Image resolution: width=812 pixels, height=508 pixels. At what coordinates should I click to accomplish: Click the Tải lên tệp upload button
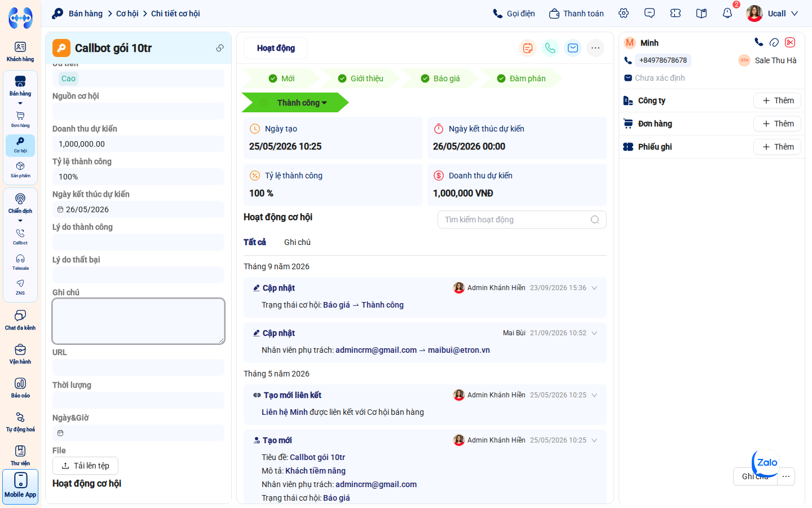pyautogui.click(x=85, y=466)
